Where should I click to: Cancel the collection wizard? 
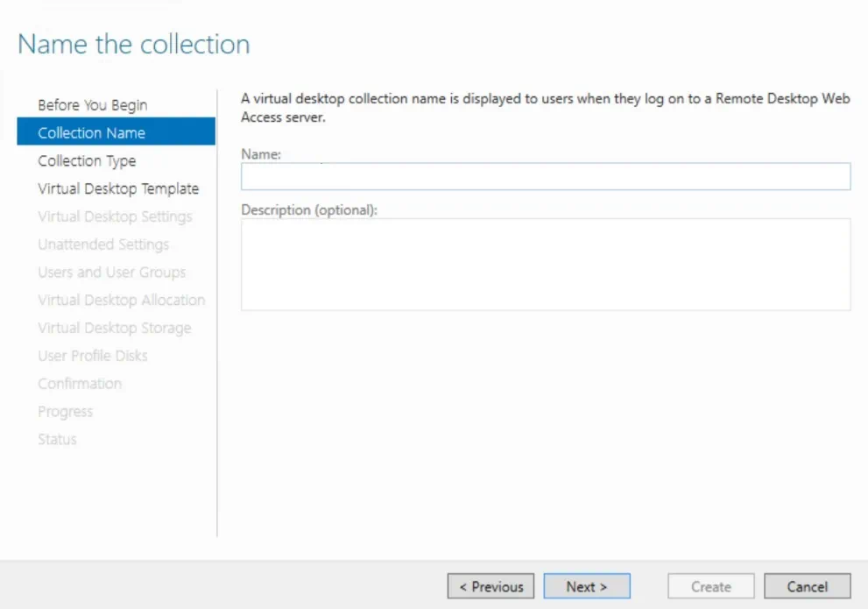[x=807, y=587]
